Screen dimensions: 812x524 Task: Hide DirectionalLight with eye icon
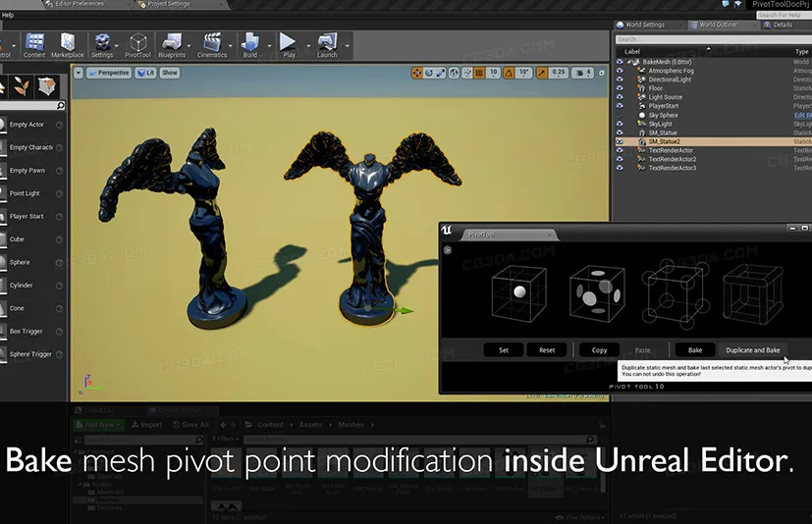pos(620,79)
